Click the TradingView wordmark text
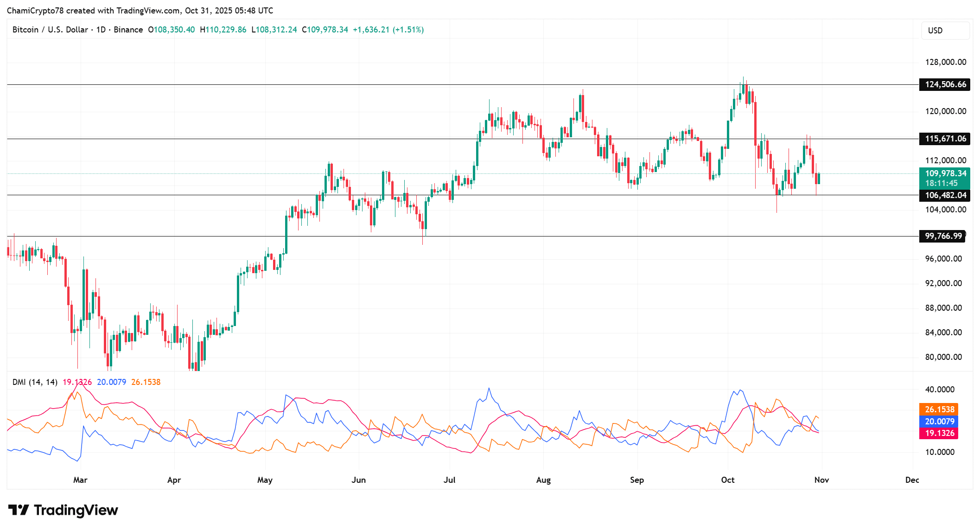 pos(76,510)
